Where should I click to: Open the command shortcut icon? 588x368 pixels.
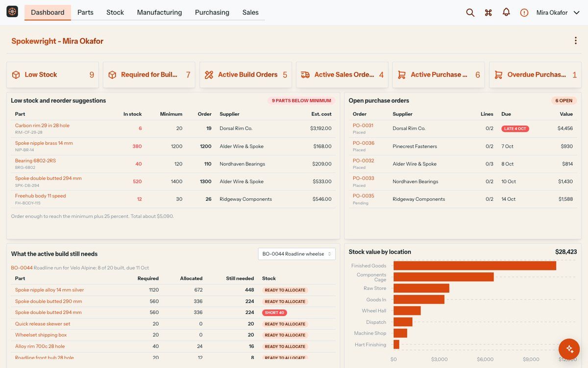tap(489, 13)
